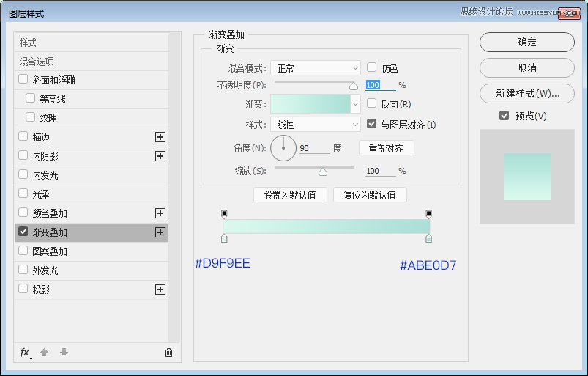Add another 颜色叠加 effect plus icon
This screenshot has width=588, height=376.
click(160, 213)
